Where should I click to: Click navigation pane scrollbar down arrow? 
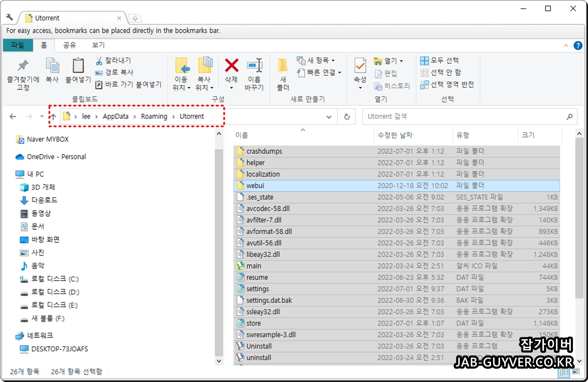[219, 361]
